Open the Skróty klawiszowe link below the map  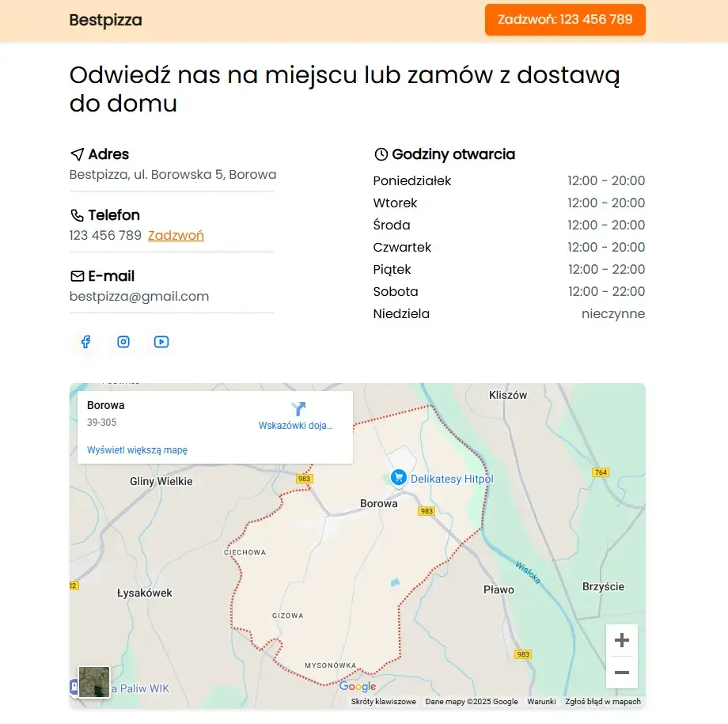tap(384, 701)
